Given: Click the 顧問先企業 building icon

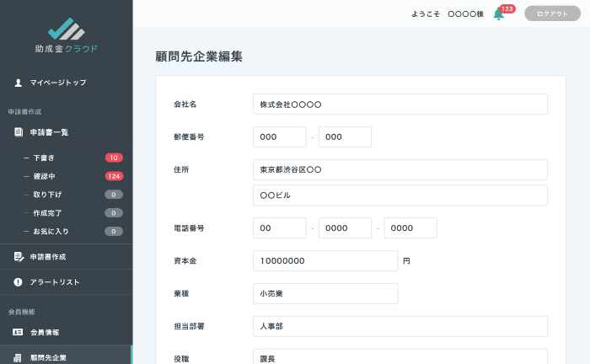Looking at the screenshot, I should [18, 357].
